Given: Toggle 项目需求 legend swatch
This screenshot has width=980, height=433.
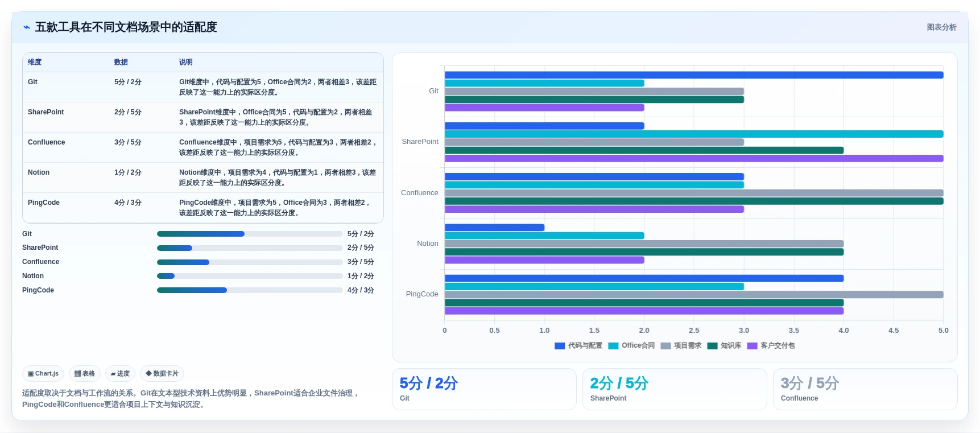Looking at the screenshot, I should 665,346.
